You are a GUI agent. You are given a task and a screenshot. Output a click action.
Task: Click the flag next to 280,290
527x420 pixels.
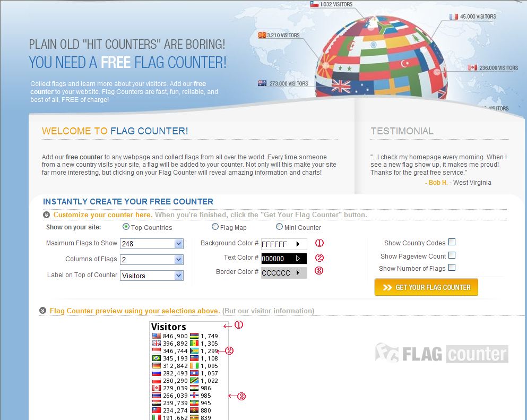156,380
